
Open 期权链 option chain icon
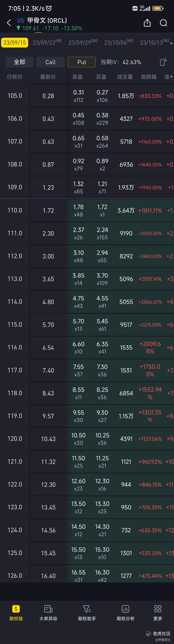coord(16,609)
